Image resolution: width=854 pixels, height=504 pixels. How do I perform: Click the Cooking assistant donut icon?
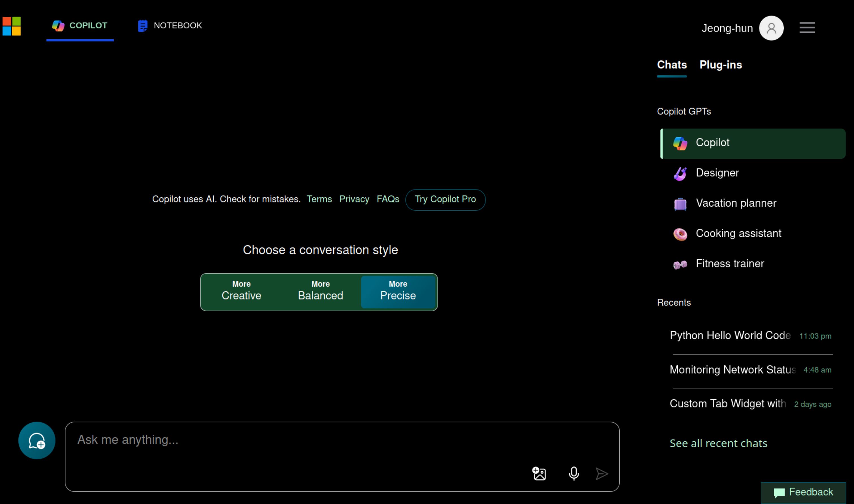click(x=680, y=234)
